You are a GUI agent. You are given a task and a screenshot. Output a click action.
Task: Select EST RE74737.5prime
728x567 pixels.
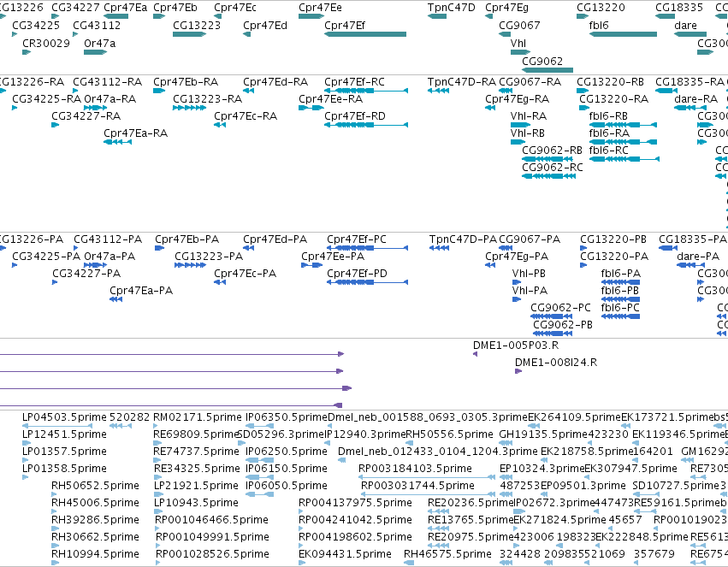pos(157,460)
